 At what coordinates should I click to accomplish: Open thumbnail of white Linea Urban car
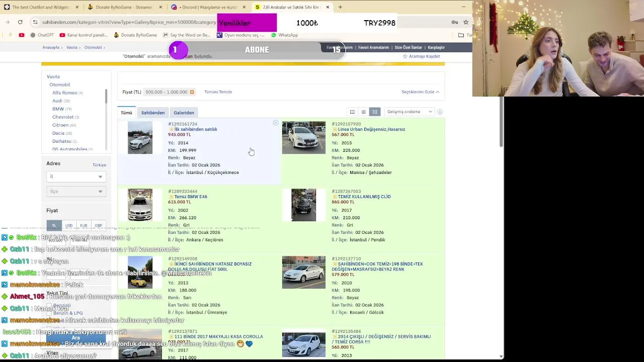coord(303,137)
